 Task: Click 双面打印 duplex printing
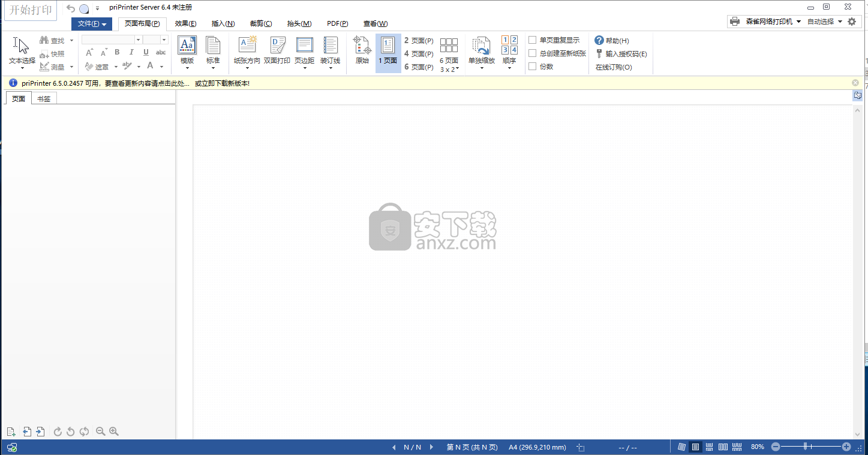click(277, 51)
